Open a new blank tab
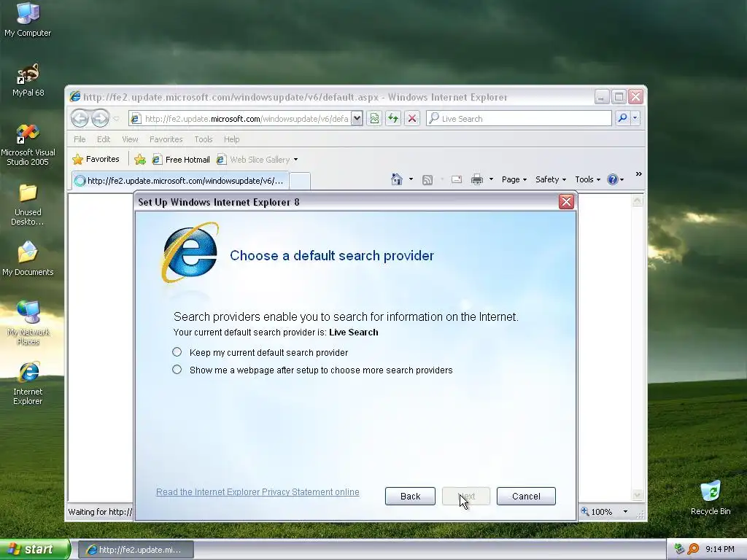The width and height of the screenshot is (747, 560). 300,181
